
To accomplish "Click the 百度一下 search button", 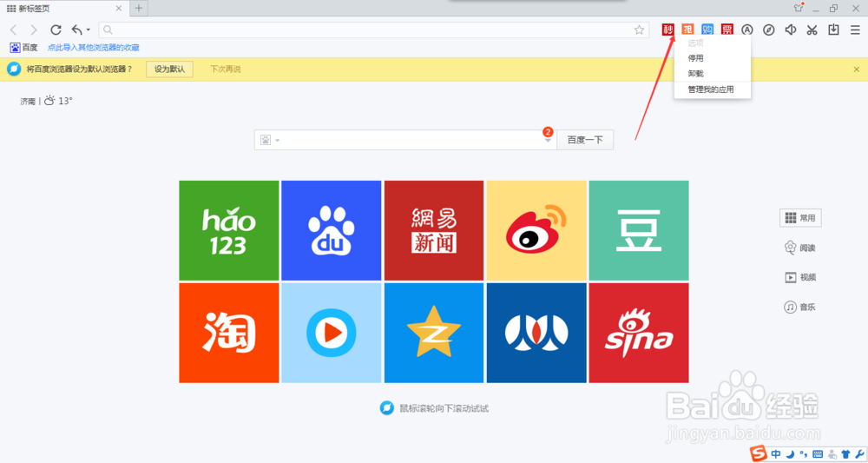I will 585,140.
